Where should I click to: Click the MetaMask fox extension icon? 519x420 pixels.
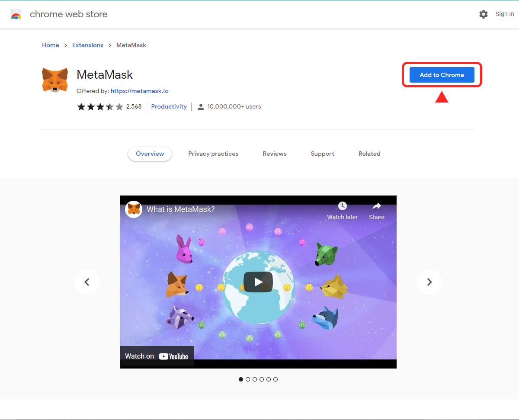[55, 80]
